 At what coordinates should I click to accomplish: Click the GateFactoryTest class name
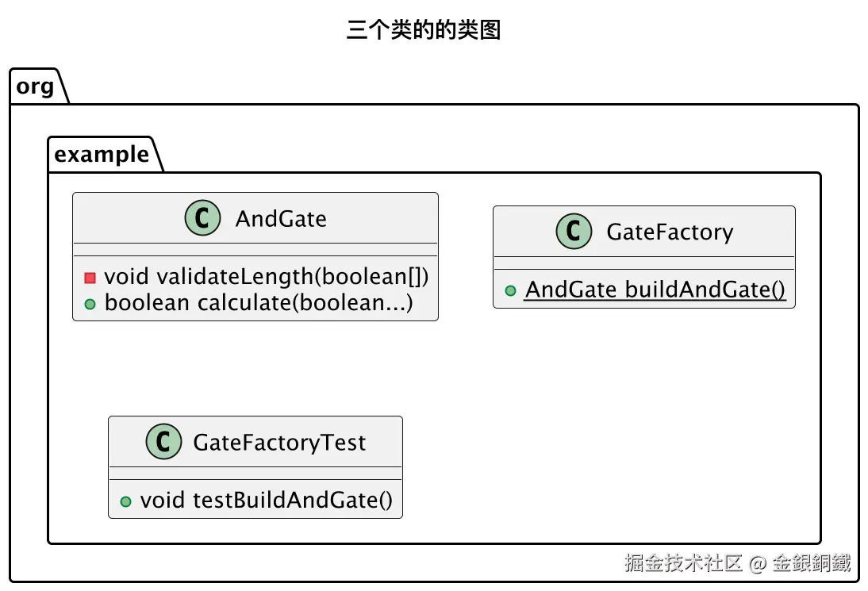[279, 443]
